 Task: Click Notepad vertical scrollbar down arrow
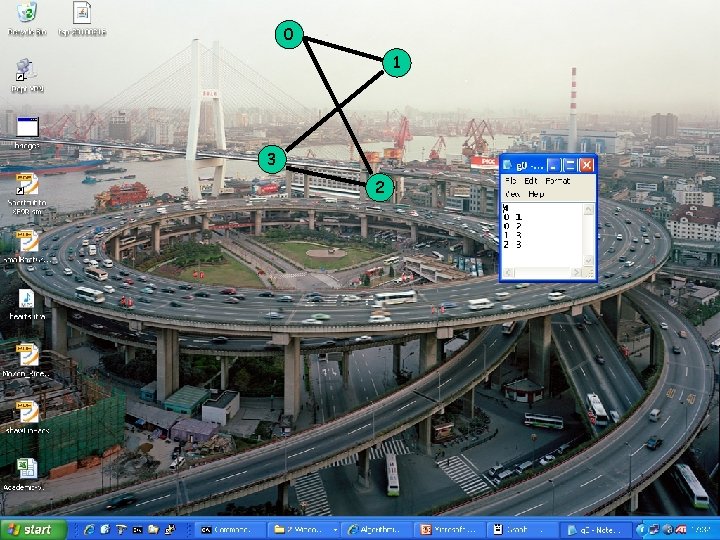point(589,261)
